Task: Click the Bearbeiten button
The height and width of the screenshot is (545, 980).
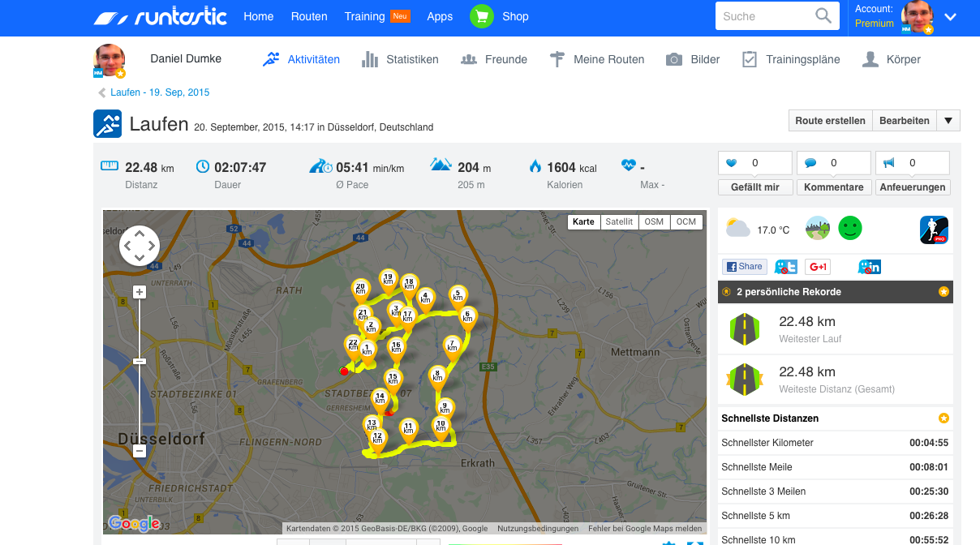Action: 905,121
